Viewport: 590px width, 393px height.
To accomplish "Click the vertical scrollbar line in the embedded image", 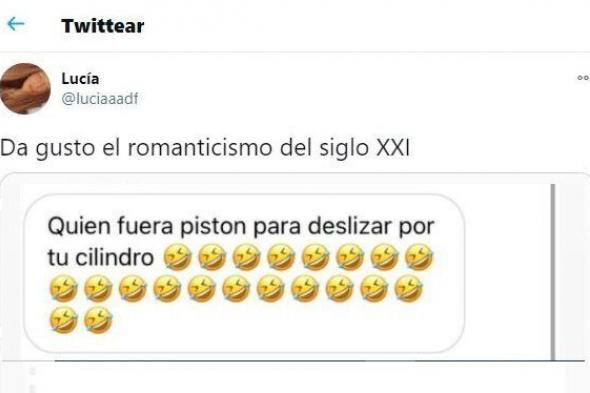I will (553, 272).
